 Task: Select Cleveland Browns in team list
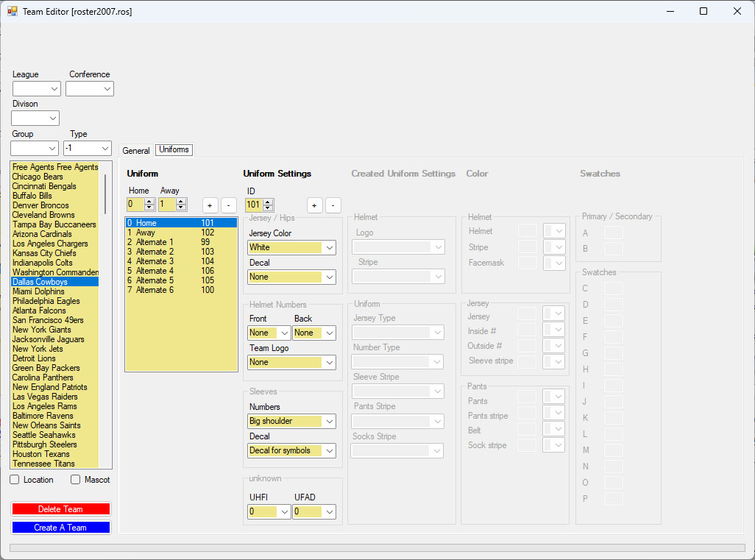click(55, 215)
